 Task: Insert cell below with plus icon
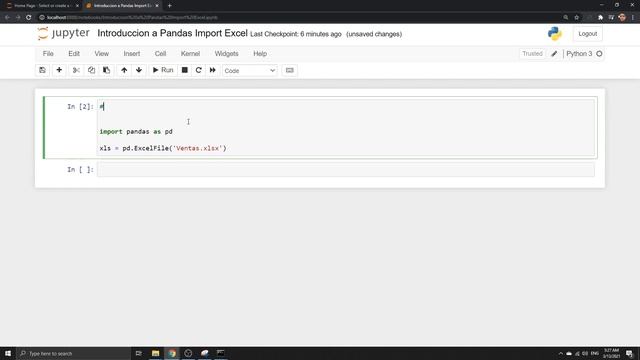pos(59,70)
